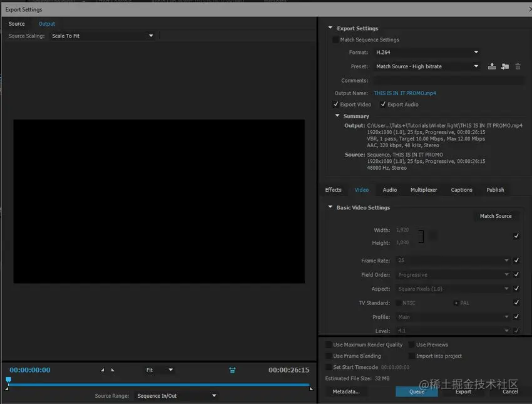Viewport: 532px width, 404px height.
Task: Click the blue monitor icon beside the duration timecode
Action: pos(232,370)
